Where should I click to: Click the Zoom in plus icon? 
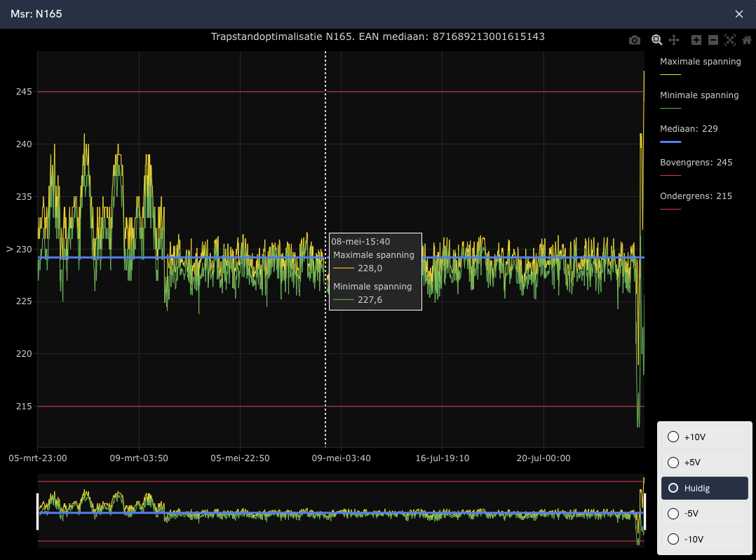[x=696, y=41]
